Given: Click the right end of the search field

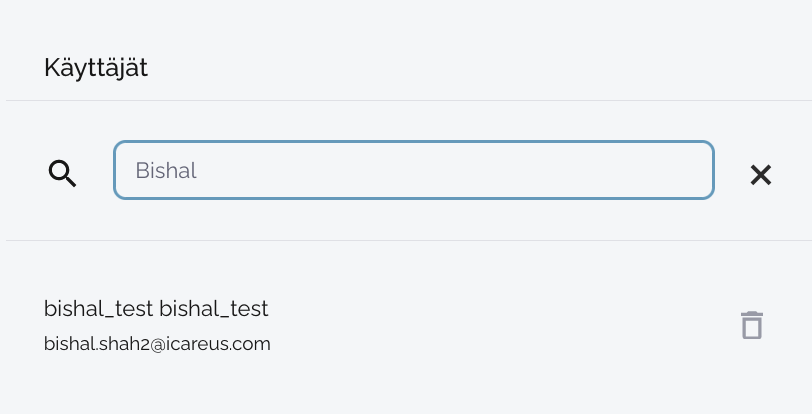Looking at the screenshot, I should click(x=690, y=170).
